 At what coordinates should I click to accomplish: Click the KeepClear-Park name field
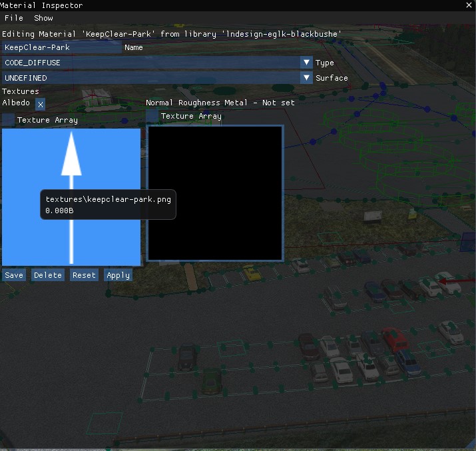[61, 47]
